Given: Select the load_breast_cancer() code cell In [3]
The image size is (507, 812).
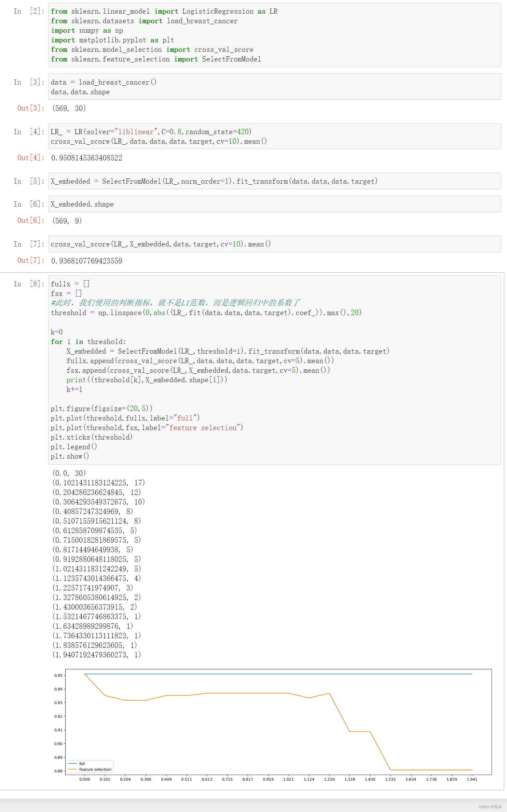Looking at the screenshot, I should pos(274,87).
